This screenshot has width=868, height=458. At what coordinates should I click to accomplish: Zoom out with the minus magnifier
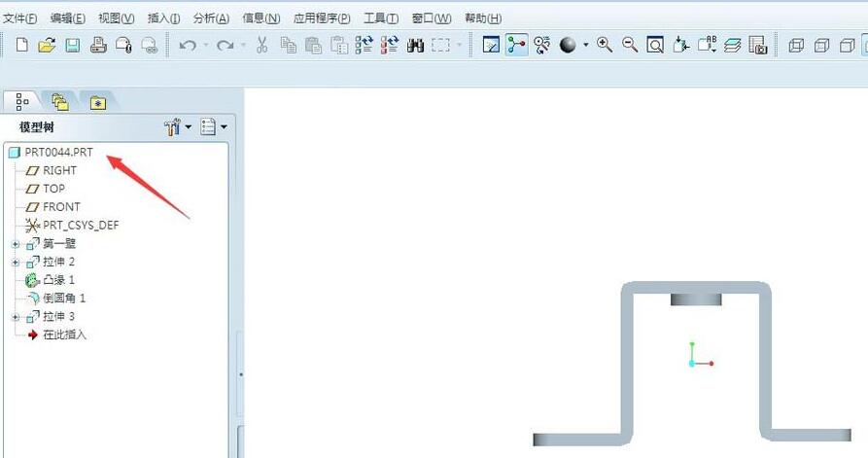[x=630, y=45]
